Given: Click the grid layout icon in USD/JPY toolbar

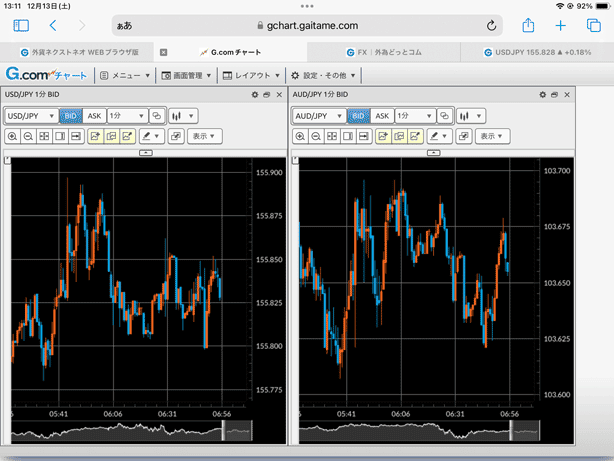Looking at the screenshot, I should point(44,135).
